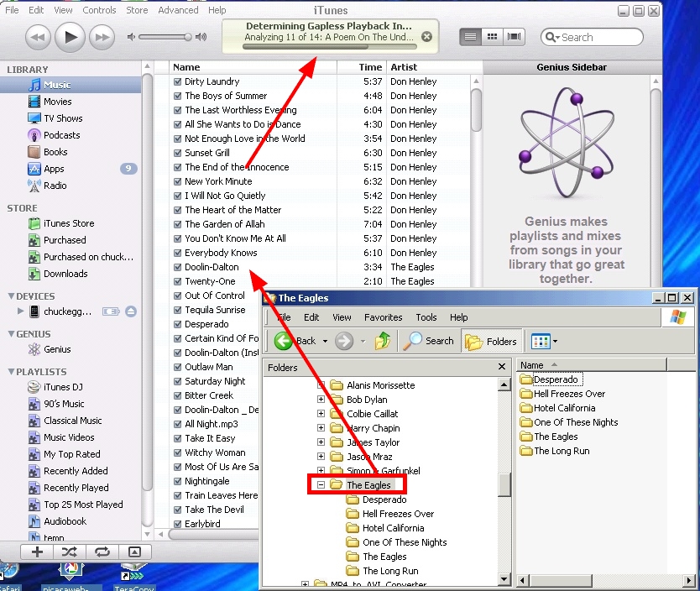Uncheck Desperado song checkbox
The width and height of the screenshot is (700, 591).
[177, 325]
